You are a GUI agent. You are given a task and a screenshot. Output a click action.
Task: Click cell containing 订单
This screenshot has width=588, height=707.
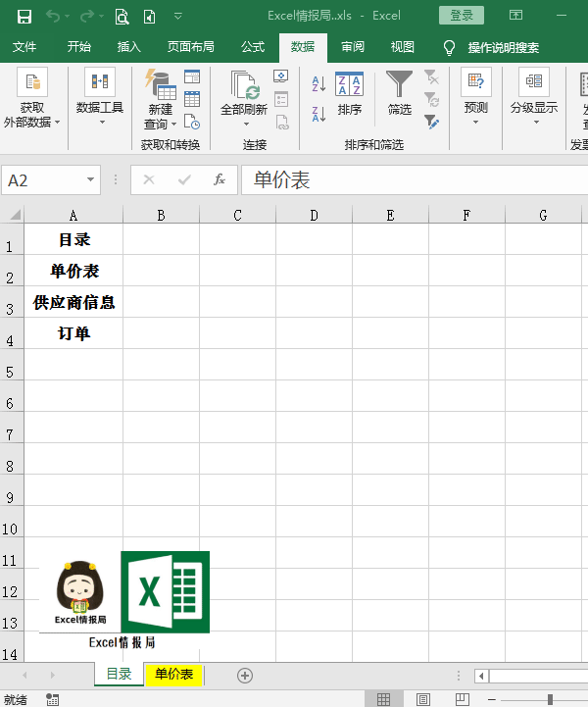click(73, 333)
